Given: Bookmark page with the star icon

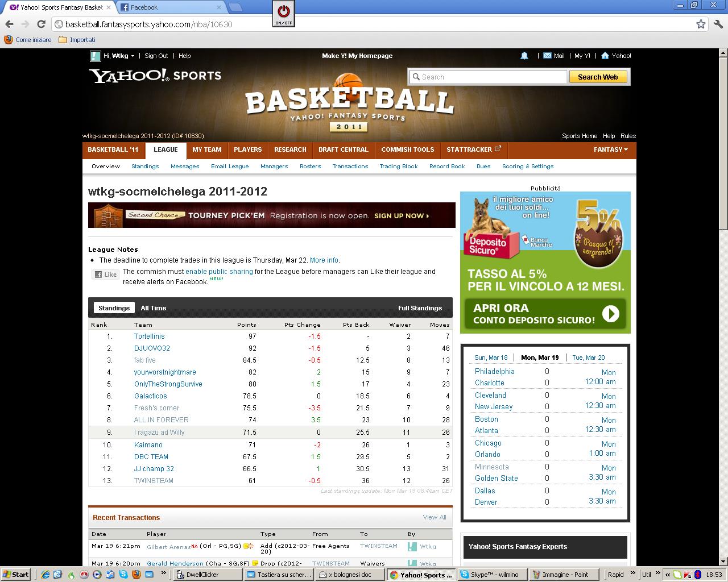Looking at the screenshot, I should click(701, 24).
